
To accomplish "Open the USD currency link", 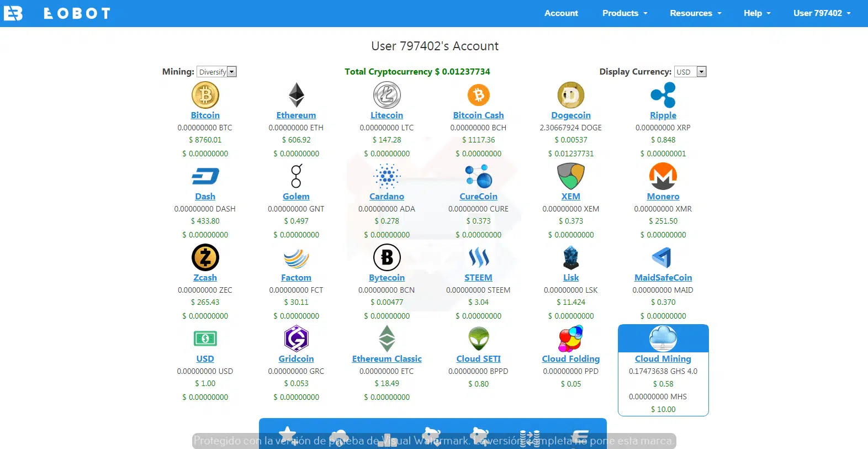I will [x=205, y=359].
